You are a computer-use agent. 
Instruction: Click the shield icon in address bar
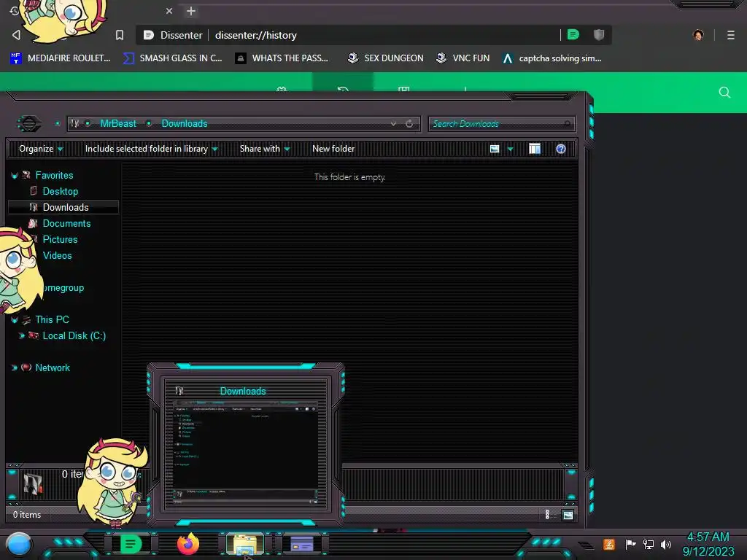(599, 35)
